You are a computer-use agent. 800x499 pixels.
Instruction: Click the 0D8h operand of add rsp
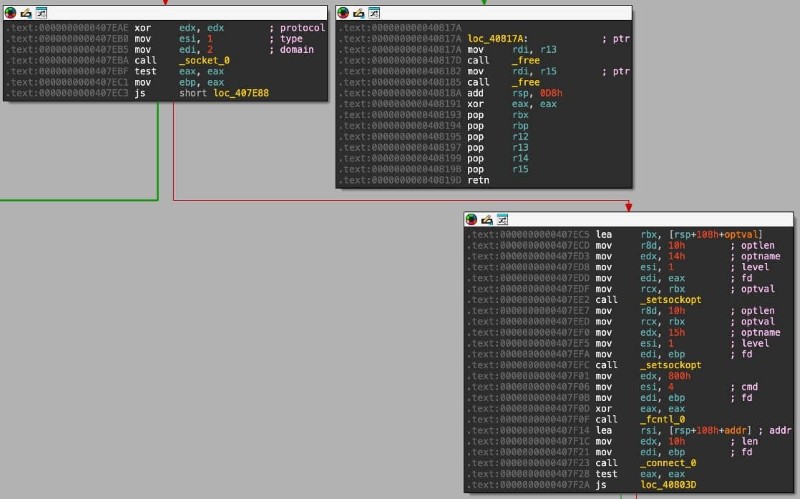(551, 93)
